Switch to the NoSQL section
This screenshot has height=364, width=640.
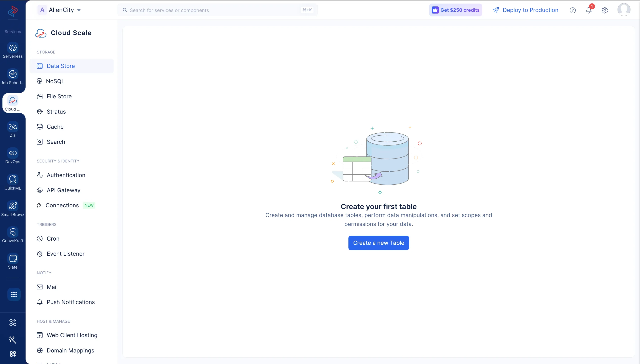[x=56, y=81]
